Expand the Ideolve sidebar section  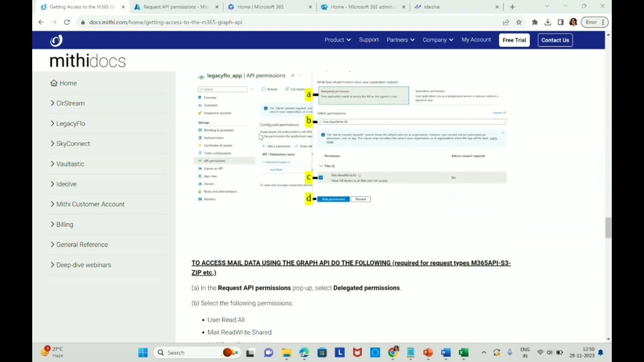(63, 184)
